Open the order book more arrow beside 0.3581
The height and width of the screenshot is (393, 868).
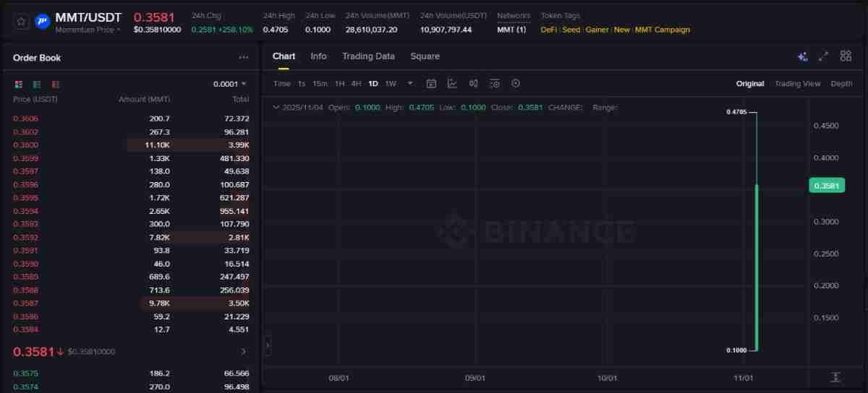(x=243, y=352)
